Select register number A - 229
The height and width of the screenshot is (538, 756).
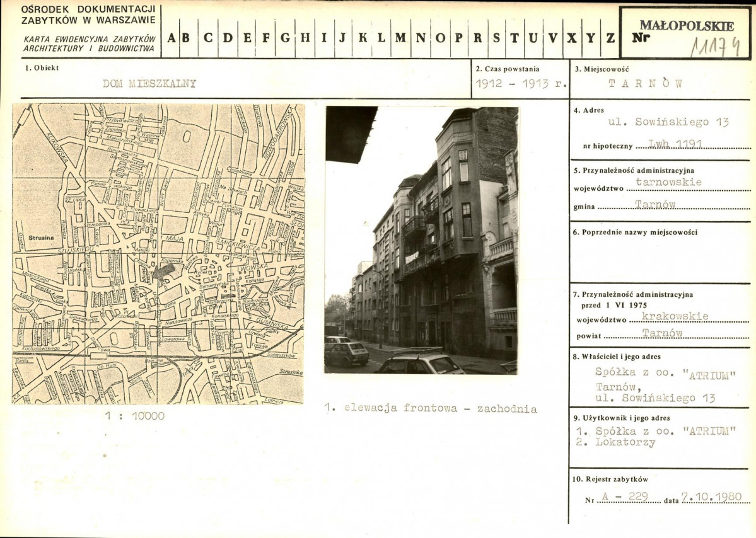[x=625, y=497]
